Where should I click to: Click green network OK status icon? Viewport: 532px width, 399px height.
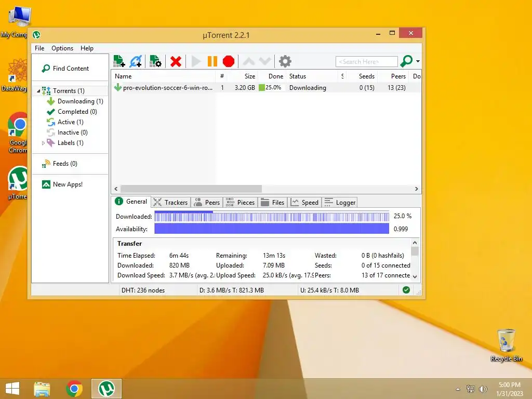[406, 290]
